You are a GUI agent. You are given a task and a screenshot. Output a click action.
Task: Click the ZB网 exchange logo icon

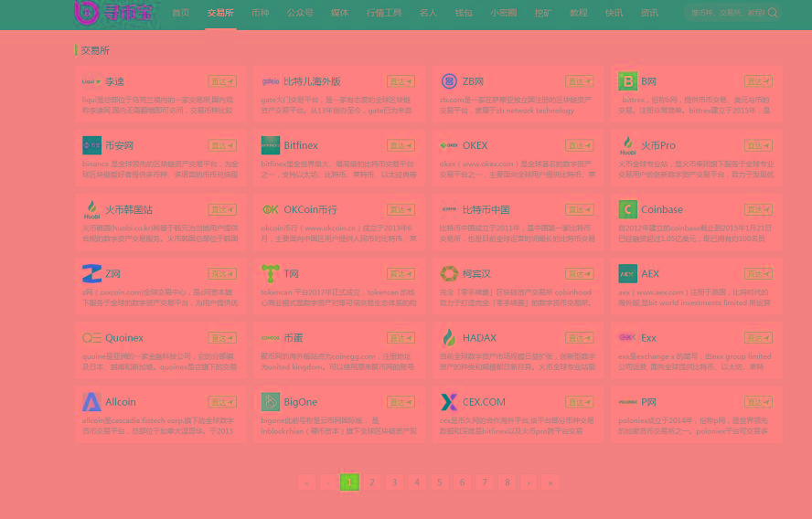click(x=448, y=81)
